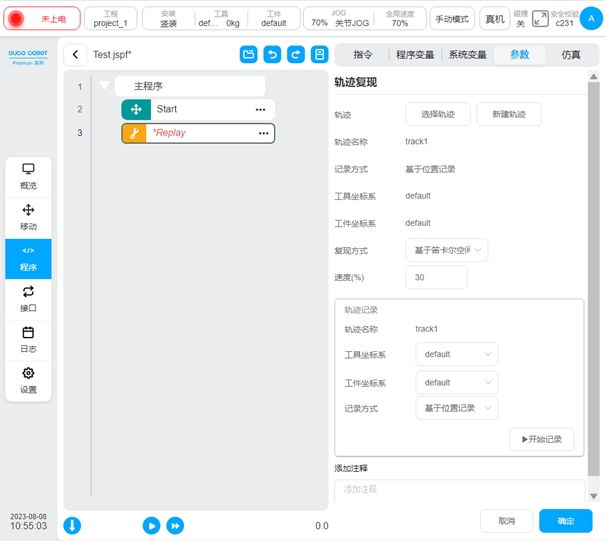Switch to the 仿真 tab
The width and height of the screenshot is (605, 541).
[571, 55]
